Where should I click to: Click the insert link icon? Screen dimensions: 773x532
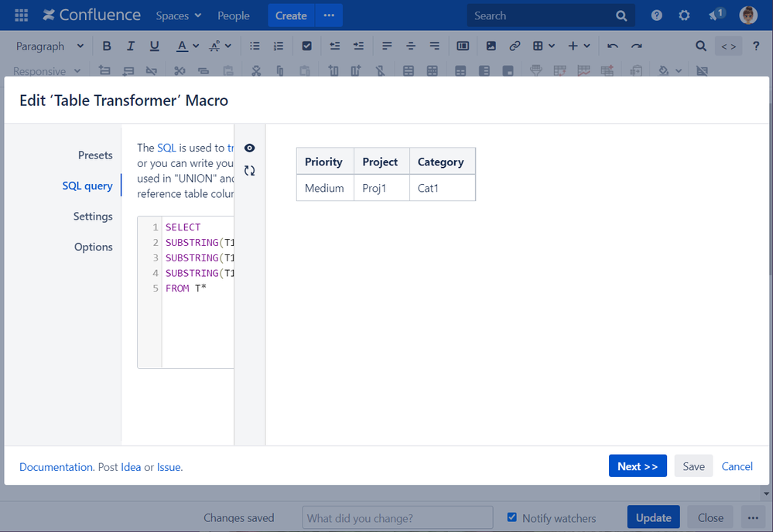tap(515, 46)
